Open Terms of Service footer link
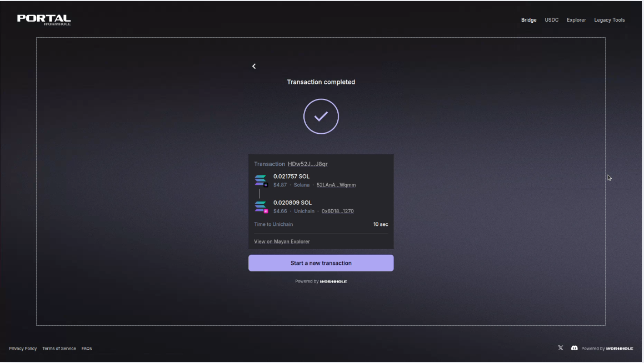The width and height of the screenshot is (644, 363). click(x=59, y=349)
